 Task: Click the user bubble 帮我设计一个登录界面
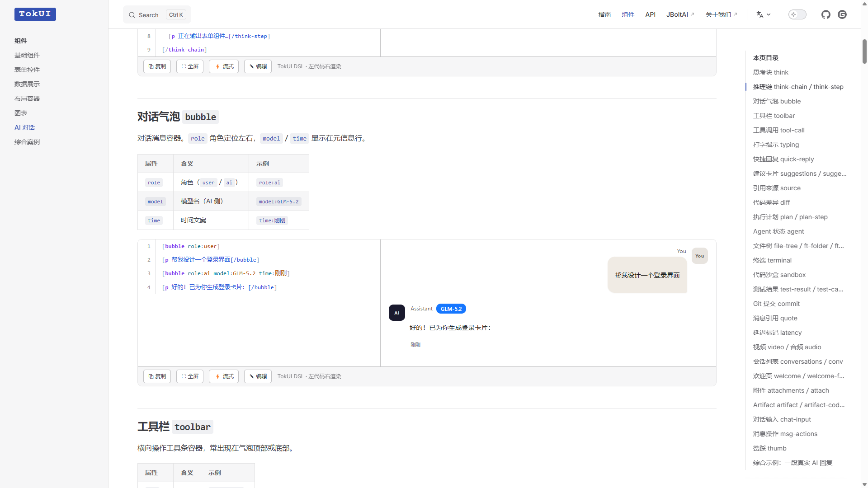point(647,275)
